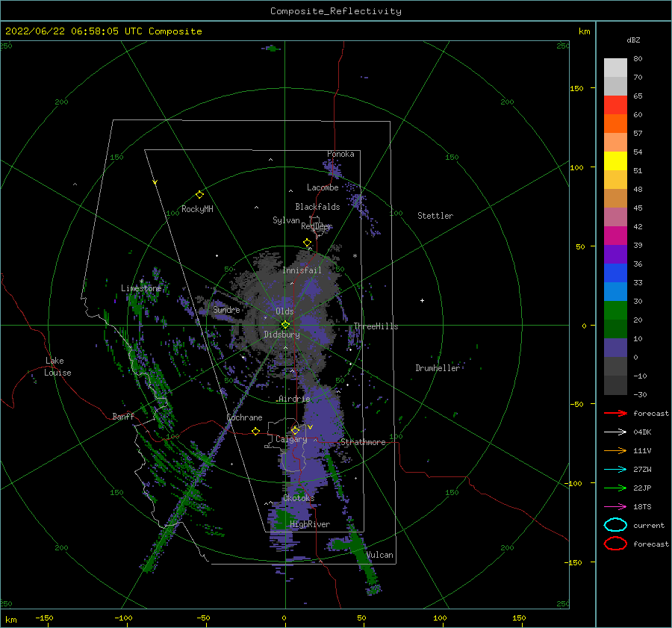Click the green 22JP arrow in legend
This screenshot has height=628, width=672.
click(615, 488)
